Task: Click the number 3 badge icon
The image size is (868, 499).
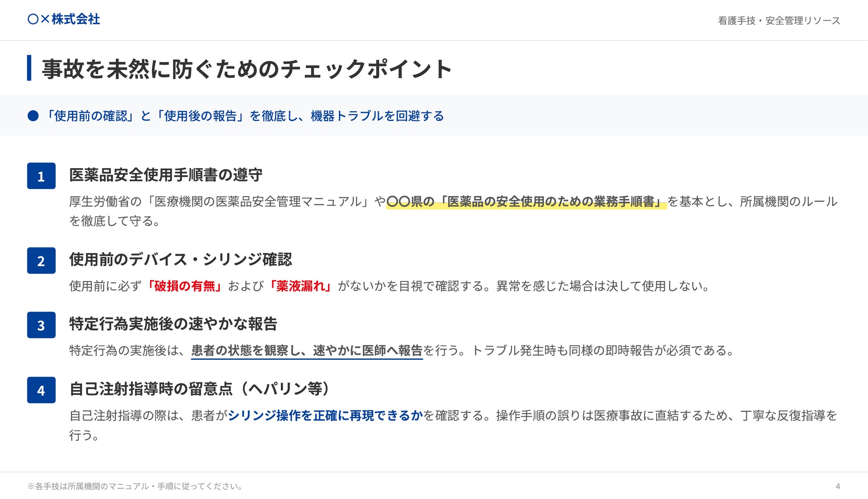Action: click(41, 325)
